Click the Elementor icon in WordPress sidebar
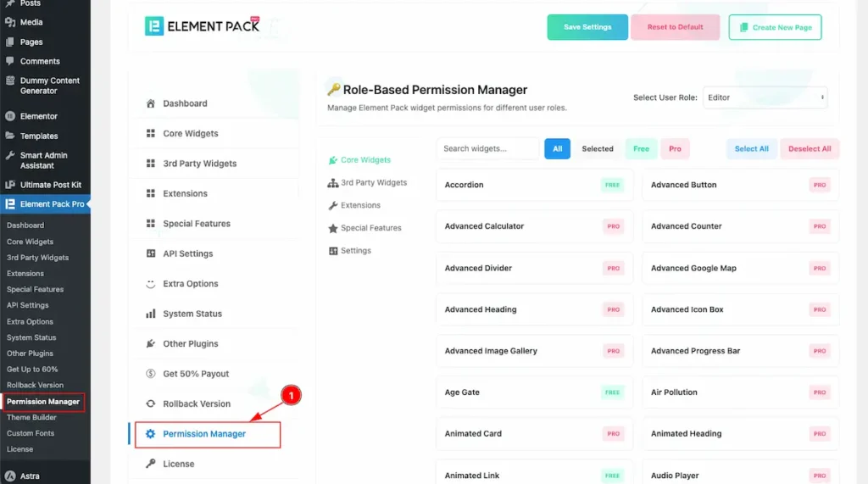868x484 pixels. point(10,116)
